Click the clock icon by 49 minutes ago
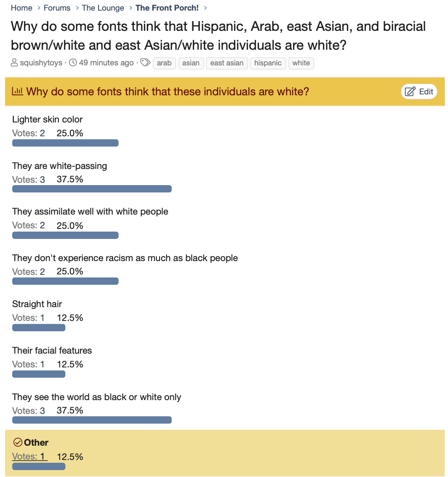The height and width of the screenshot is (477, 448). click(x=73, y=63)
